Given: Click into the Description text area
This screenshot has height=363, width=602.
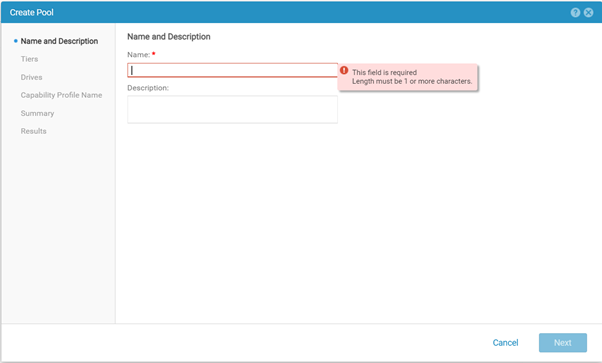Looking at the screenshot, I should click(232, 109).
